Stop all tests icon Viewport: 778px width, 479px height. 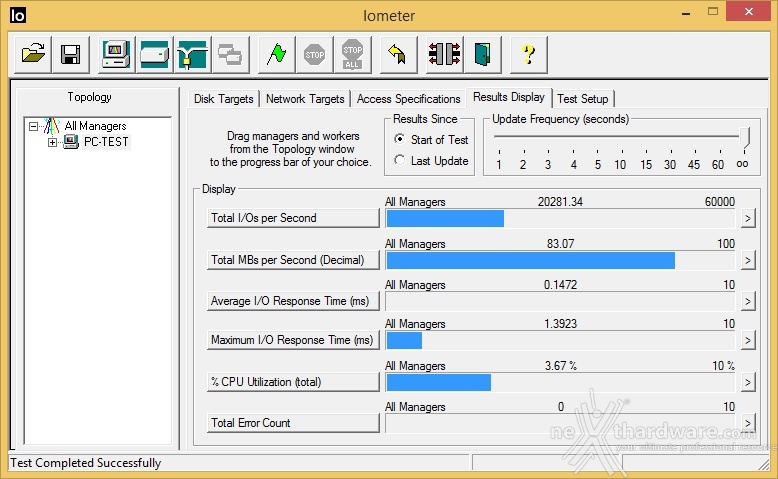pos(352,54)
